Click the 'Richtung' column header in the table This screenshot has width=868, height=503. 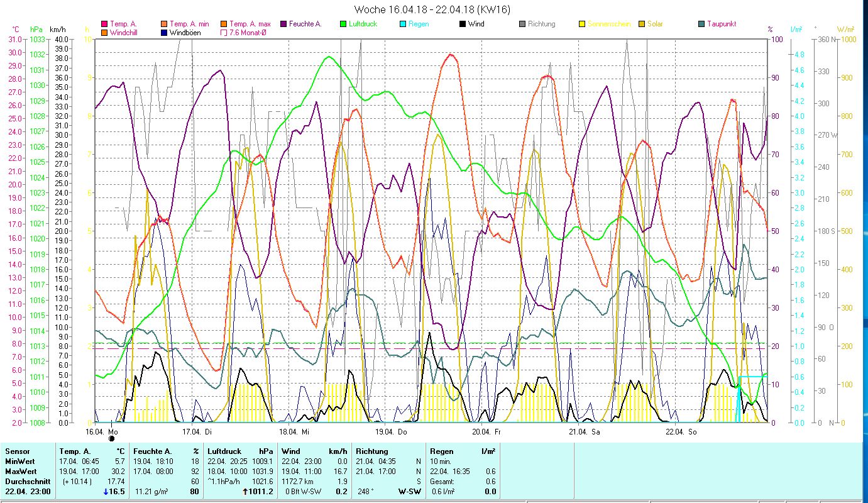coord(372,451)
